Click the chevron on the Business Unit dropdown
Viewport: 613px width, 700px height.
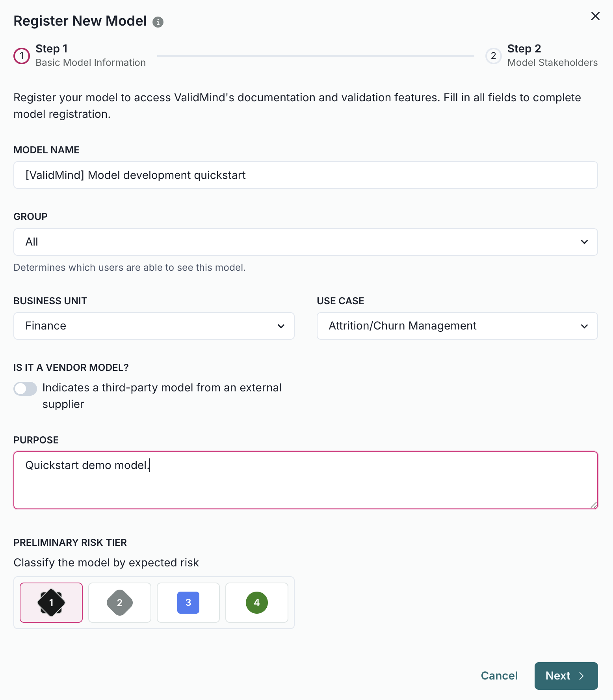coord(281,326)
